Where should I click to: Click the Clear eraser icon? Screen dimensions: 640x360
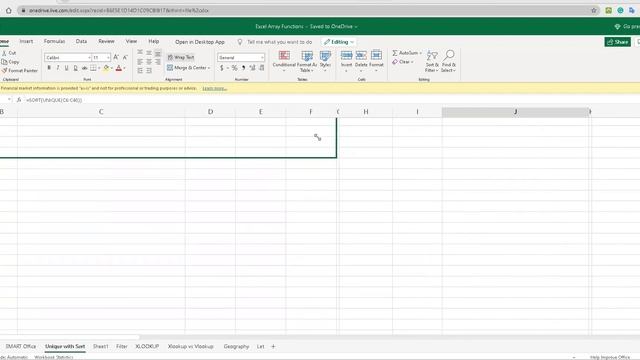[395, 62]
